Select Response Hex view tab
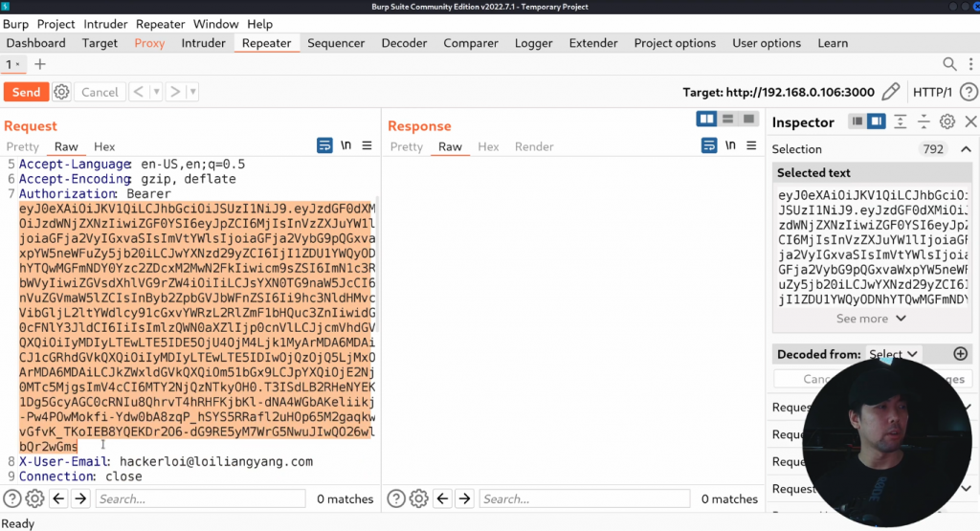 488,146
